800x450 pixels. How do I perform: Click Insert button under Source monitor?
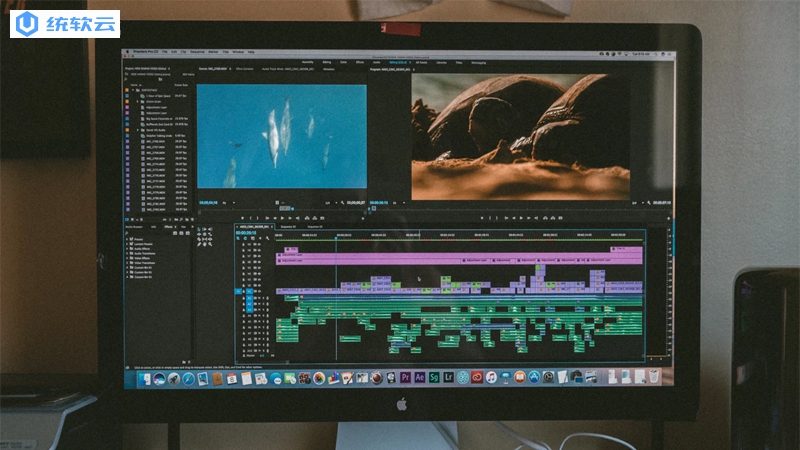[x=307, y=218]
